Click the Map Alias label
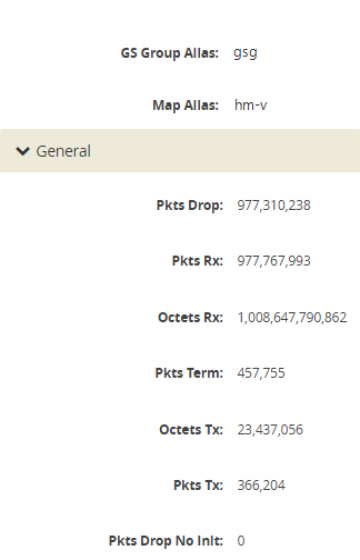This screenshot has height=560, width=360. click(185, 105)
